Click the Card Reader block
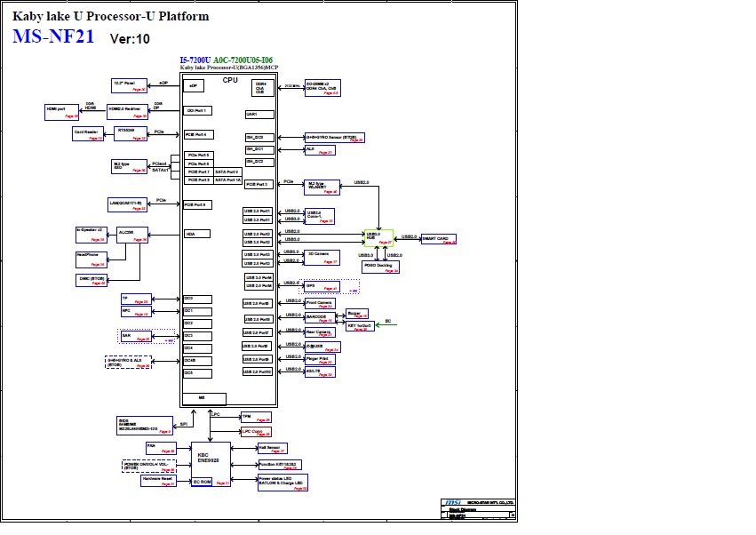This screenshot has width=756, height=535. click(88, 133)
